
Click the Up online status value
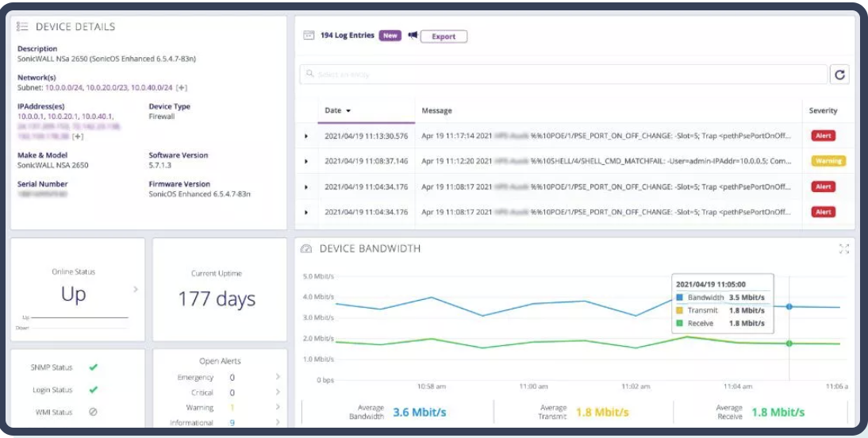click(x=74, y=294)
